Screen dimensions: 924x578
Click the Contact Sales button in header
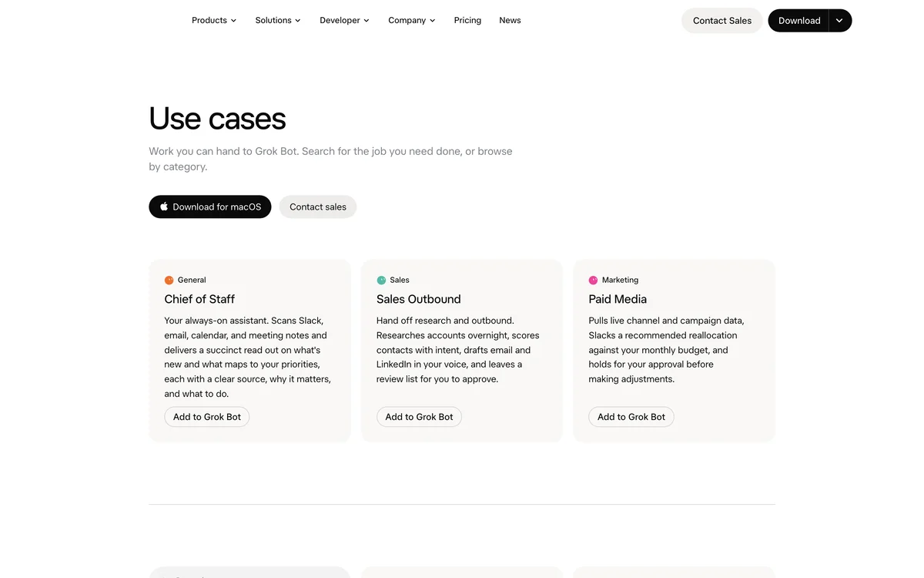click(722, 21)
